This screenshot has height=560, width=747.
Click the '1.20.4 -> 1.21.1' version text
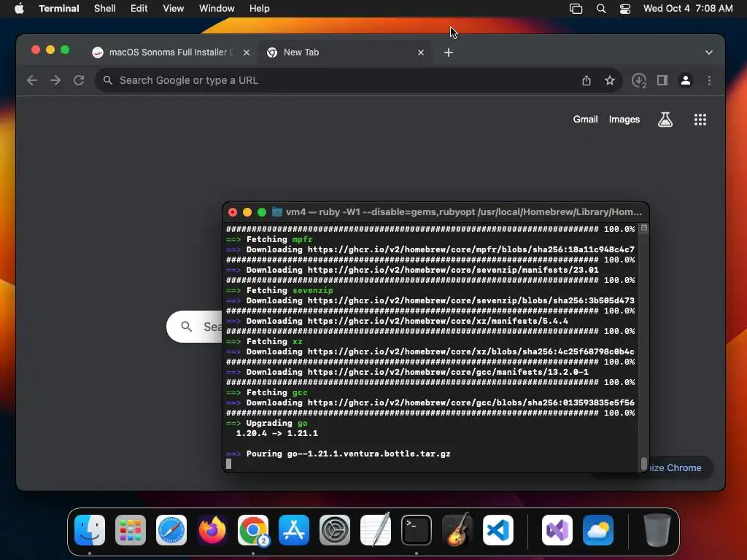click(x=276, y=433)
